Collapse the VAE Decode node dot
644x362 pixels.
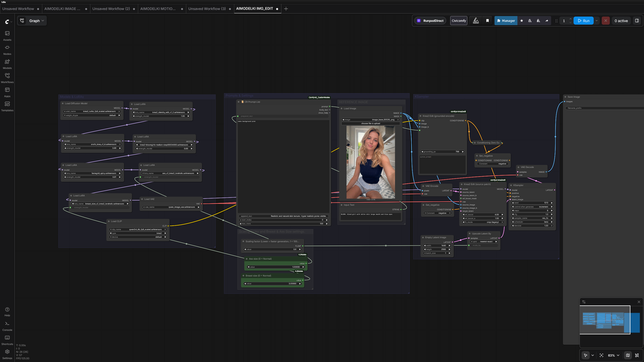[519, 167]
